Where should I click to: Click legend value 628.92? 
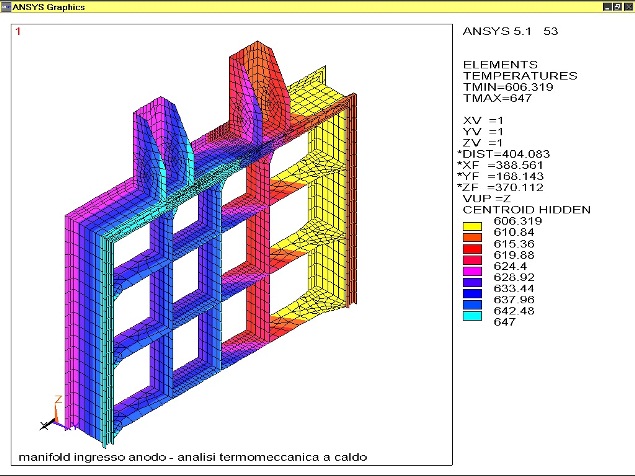pos(514,277)
